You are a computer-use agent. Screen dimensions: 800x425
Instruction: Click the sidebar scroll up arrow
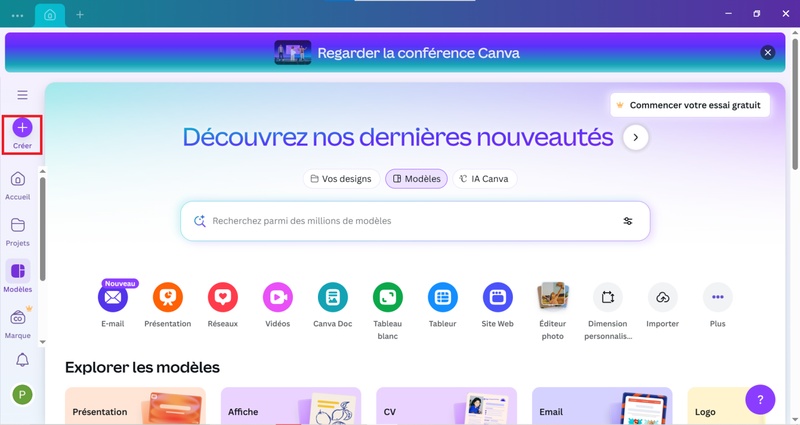[x=42, y=171]
